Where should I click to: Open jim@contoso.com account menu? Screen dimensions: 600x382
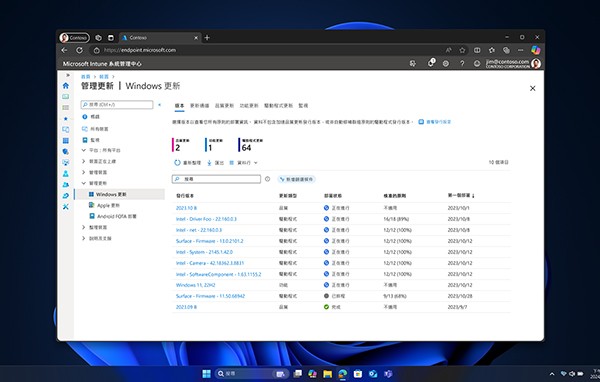click(513, 64)
